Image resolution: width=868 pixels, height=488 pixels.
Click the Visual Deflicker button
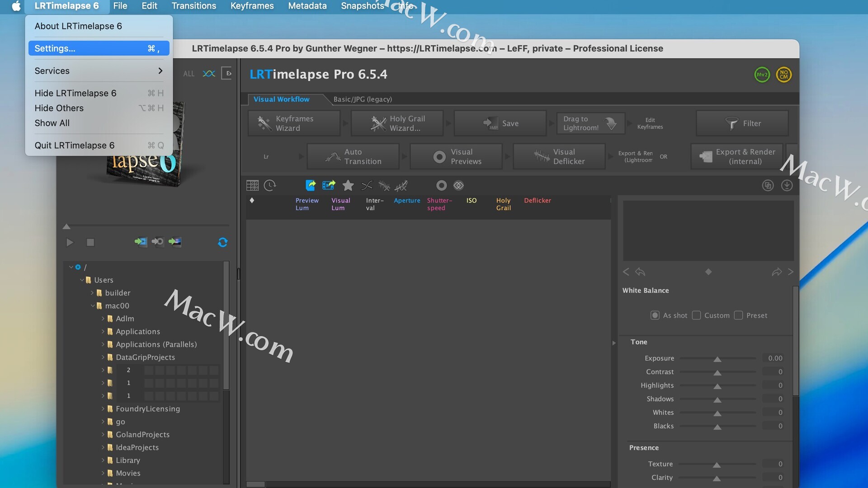(559, 157)
